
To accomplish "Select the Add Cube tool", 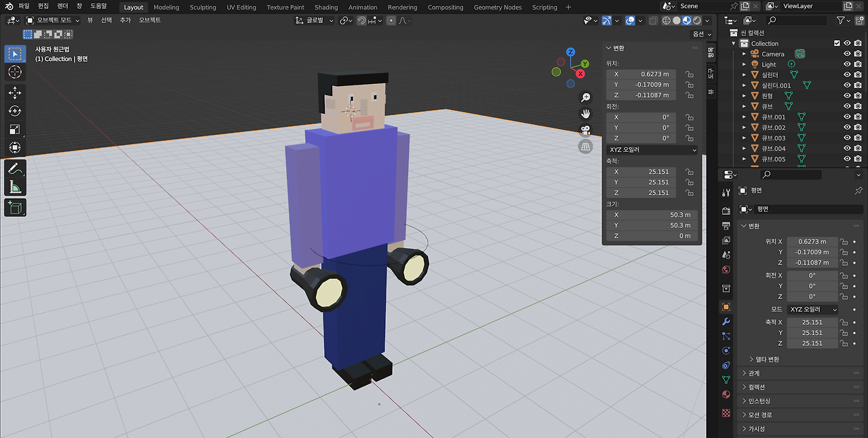I will click(15, 207).
